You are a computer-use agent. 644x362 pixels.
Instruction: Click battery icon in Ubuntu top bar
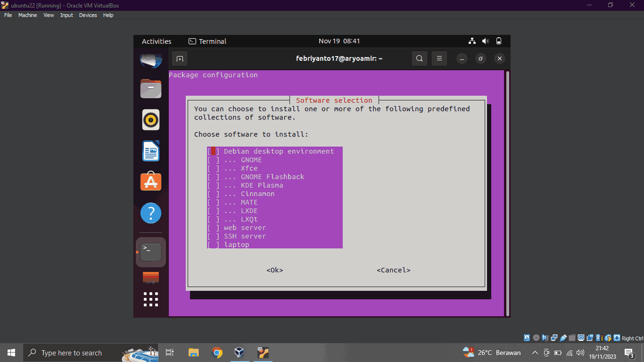click(x=499, y=41)
